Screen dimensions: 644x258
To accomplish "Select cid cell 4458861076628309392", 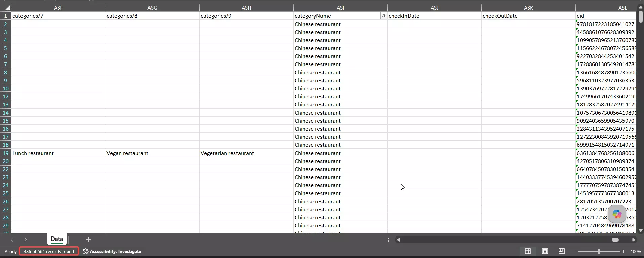I will pyautogui.click(x=606, y=32).
